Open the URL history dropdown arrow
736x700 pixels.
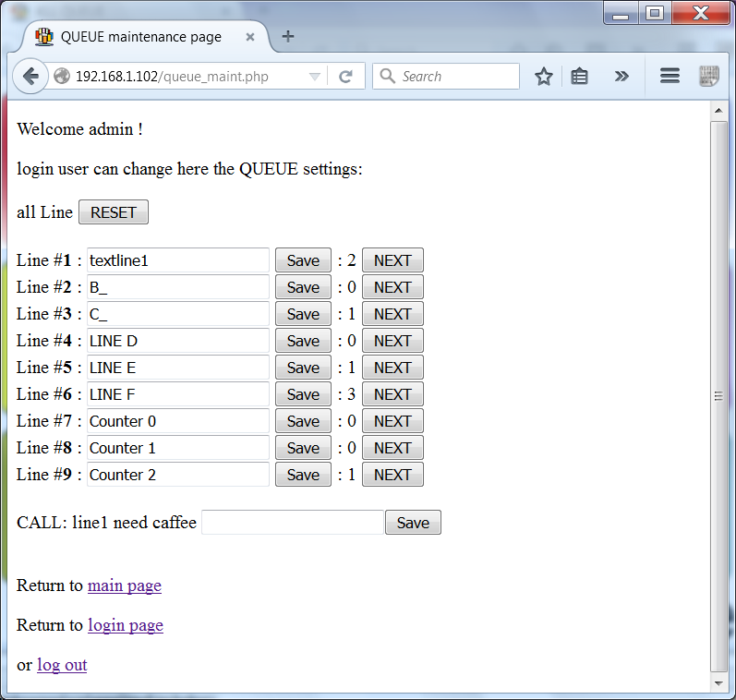(x=315, y=77)
